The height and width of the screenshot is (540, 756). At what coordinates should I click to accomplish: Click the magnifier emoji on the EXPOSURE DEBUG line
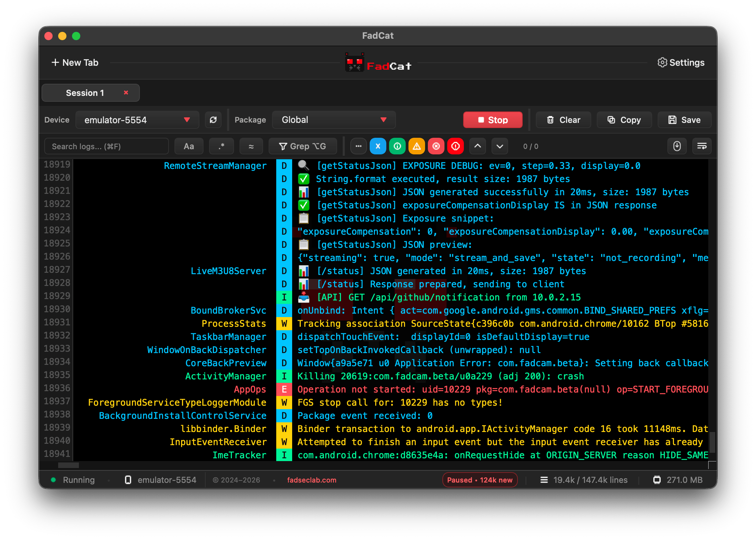pos(304,165)
